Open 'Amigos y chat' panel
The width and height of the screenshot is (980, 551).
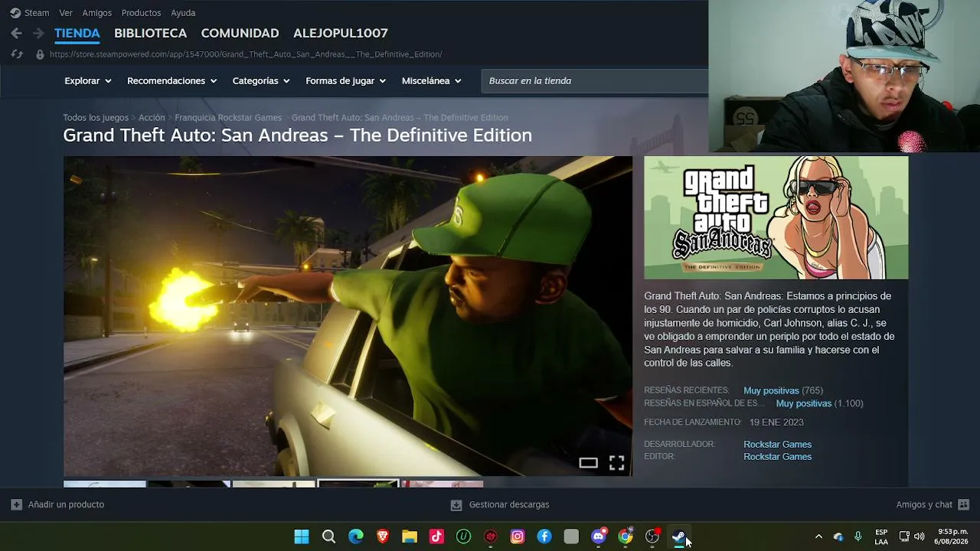tap(933, 505)
